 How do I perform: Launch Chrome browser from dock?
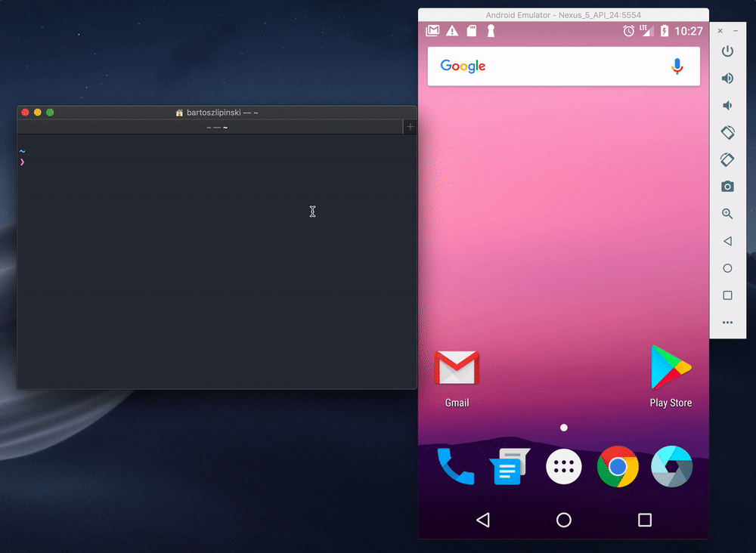(x=618, y=466)
